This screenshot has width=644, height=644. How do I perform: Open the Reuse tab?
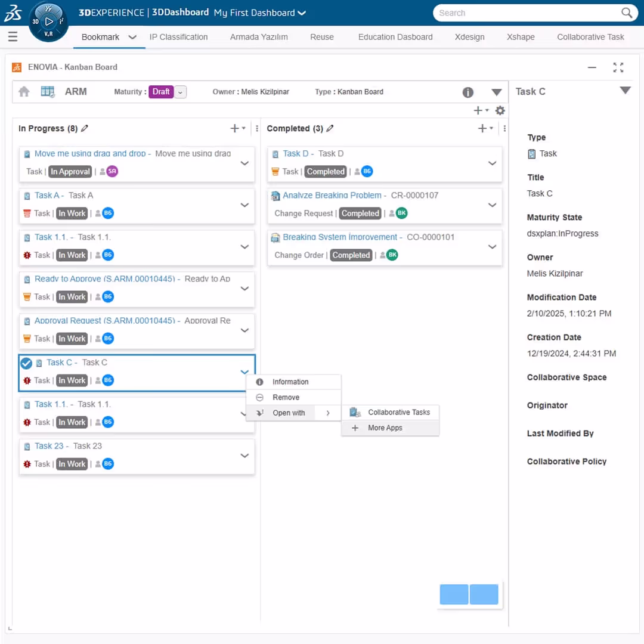point(321,37)
